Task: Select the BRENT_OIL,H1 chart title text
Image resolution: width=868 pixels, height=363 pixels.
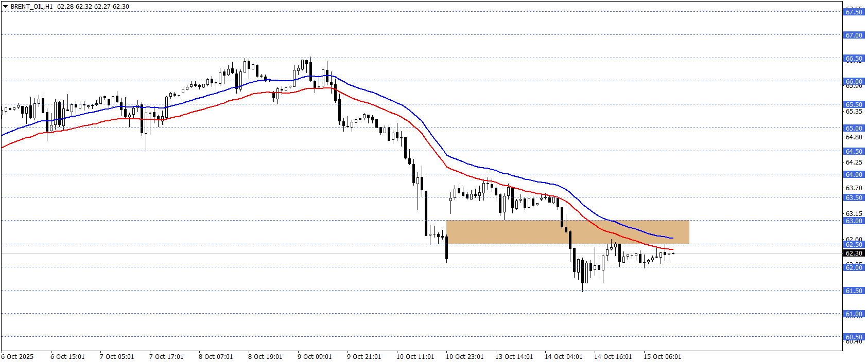Action: coord(31,7)
